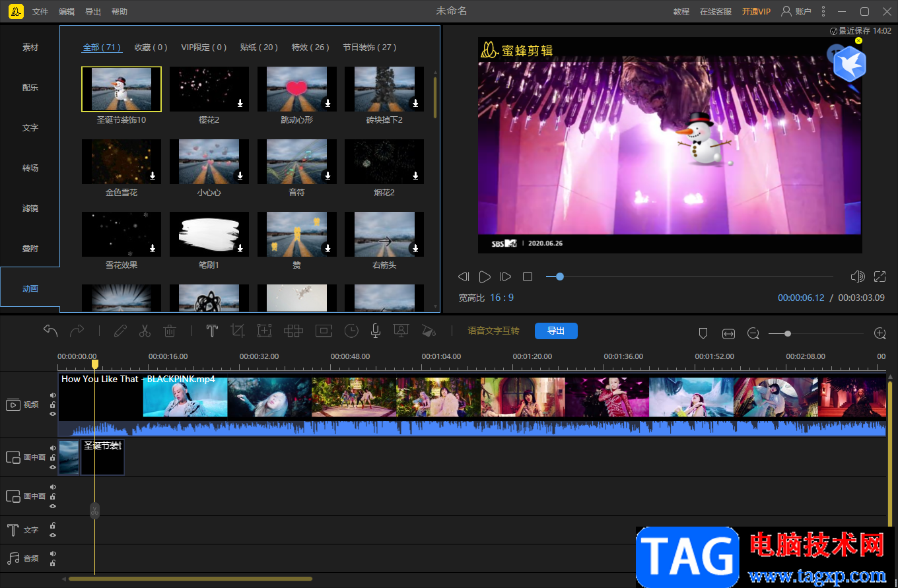Enter fullscreen preview mode

(880, 277)
